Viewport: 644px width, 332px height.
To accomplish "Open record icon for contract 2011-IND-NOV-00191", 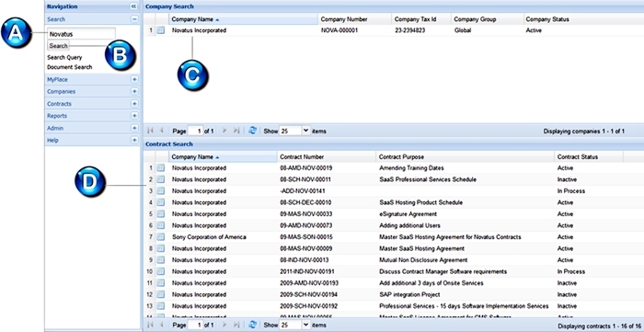I will coord(161,271).
